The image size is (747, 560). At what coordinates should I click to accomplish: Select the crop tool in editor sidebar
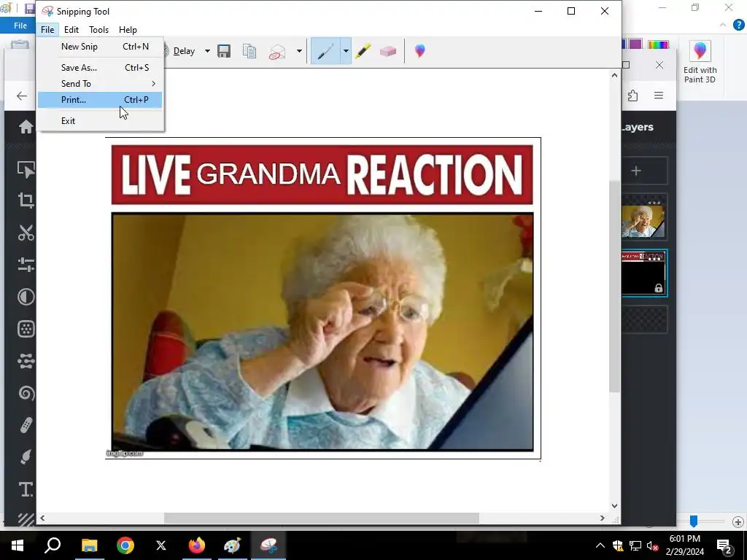(x=26, y=200)
